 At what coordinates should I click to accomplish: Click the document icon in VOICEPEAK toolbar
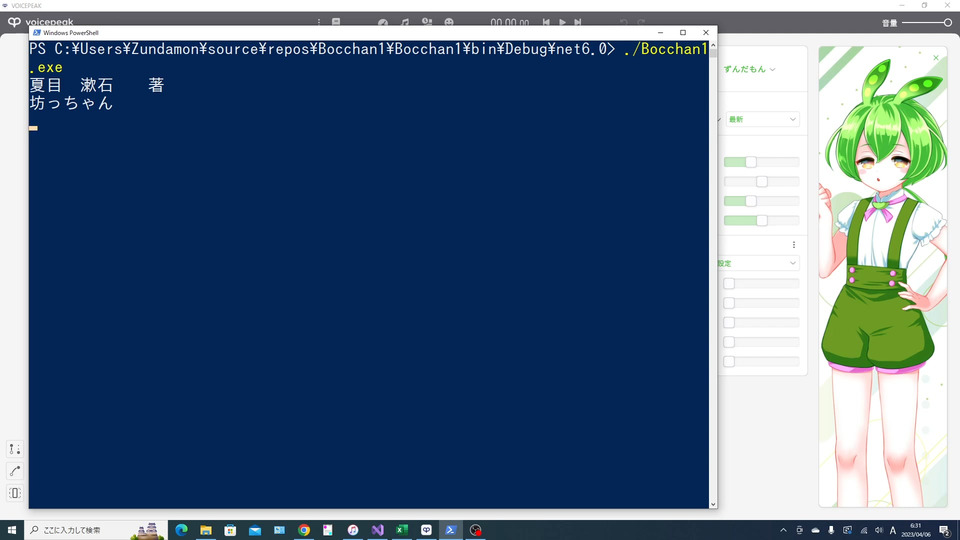pos(336,23)
